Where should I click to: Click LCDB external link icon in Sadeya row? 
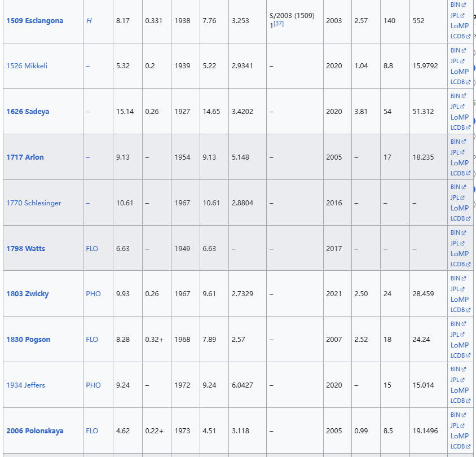468,128
